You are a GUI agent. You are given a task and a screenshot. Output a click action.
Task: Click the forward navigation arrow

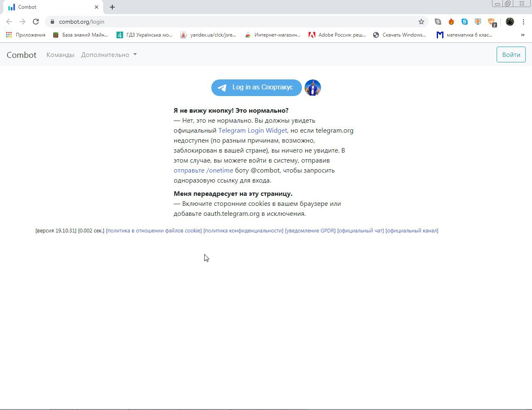[x=22, y=22]
